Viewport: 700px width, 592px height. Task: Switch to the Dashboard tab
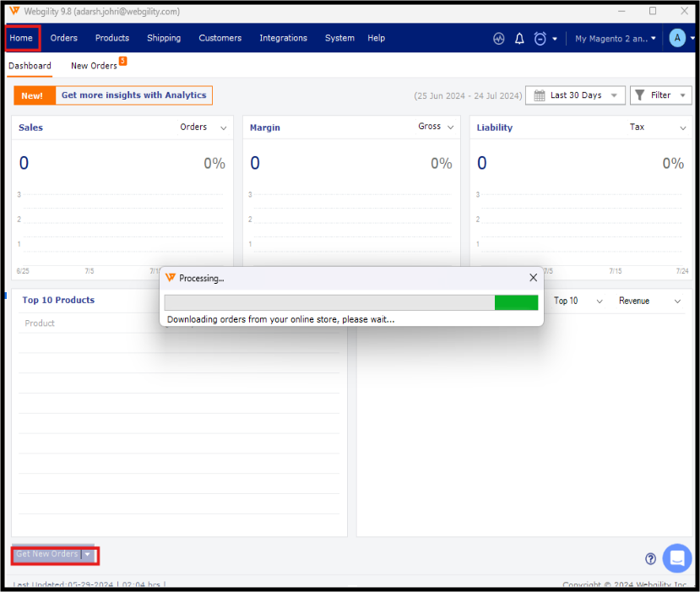pos(30,66)
